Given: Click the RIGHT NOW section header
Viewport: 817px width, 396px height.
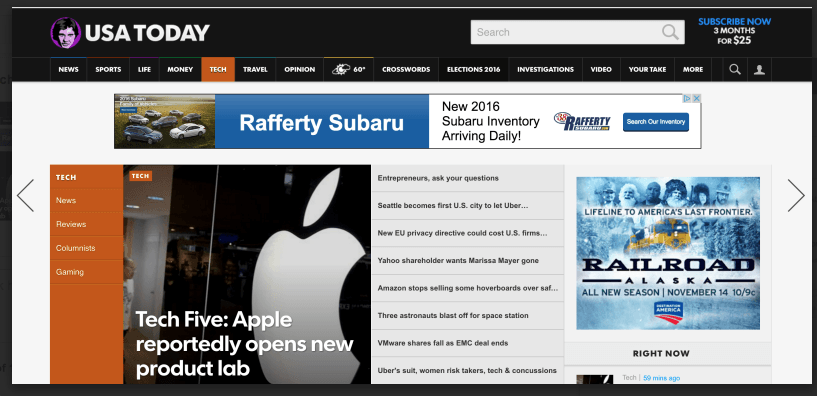Looking at the screenshot, I should [661, 354].
